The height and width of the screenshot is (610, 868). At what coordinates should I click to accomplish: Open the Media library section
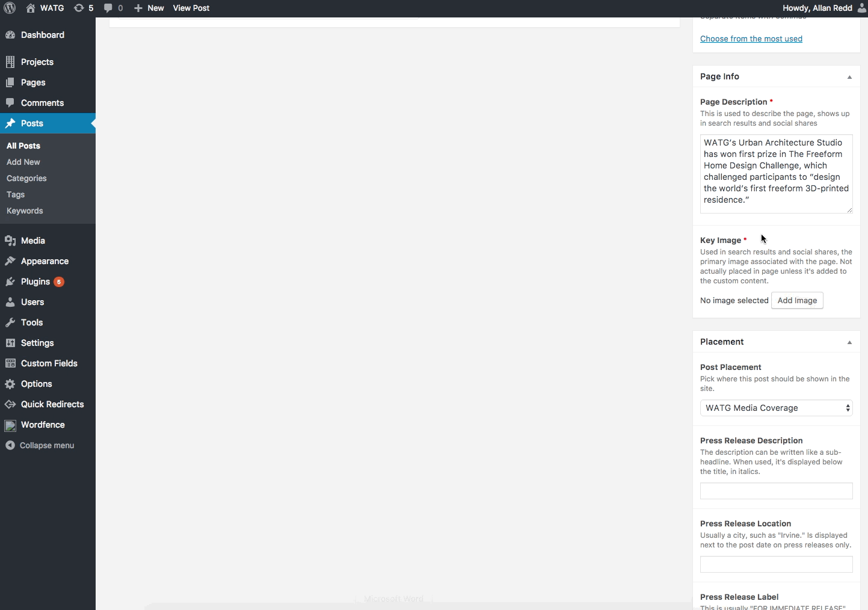pos(32,241)
